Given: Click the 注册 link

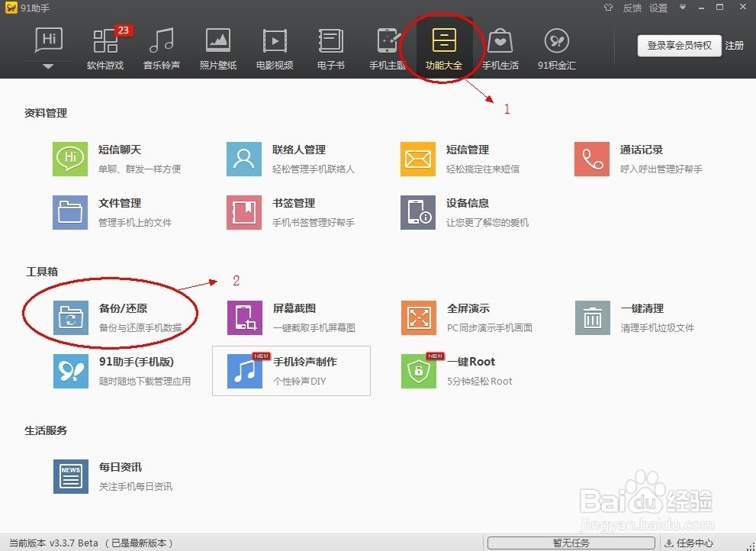Looking at the screenshot, I should (x=735, y=46).
